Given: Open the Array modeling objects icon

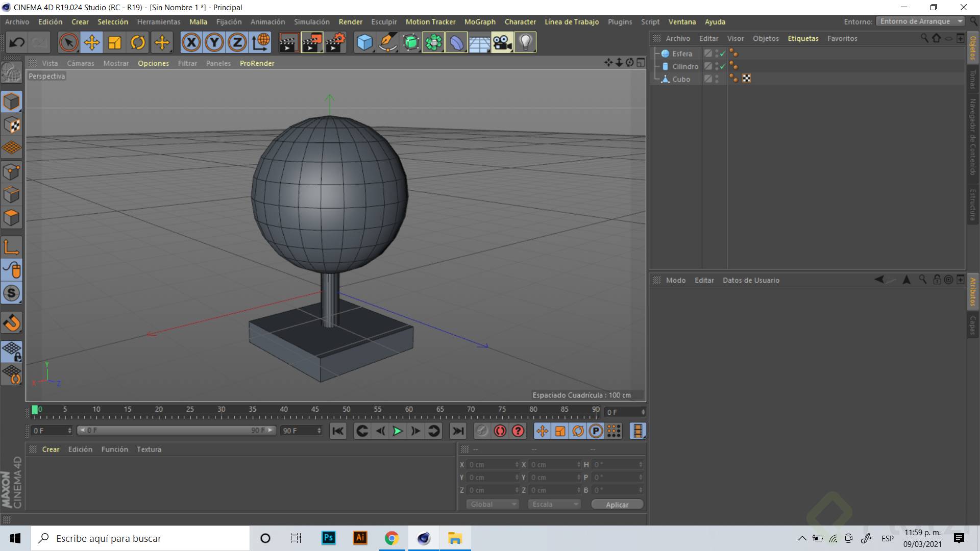Looking at the screenshot, I should (x=433, y=42).
